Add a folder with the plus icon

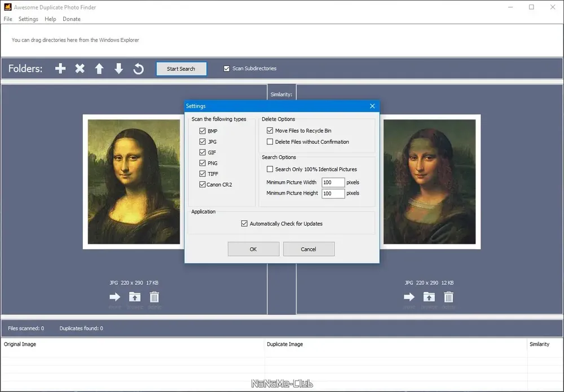[x=60, y=68]
